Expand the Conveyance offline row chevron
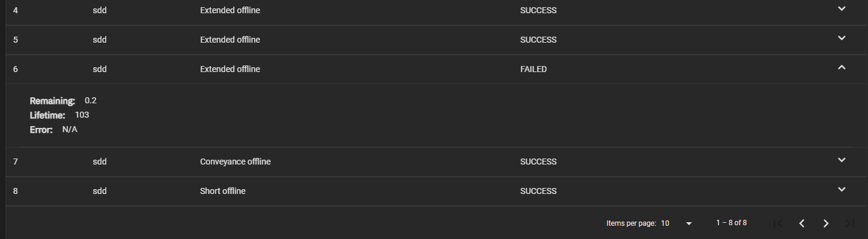Screen dimensions: 868x239 click(x=842, y=160)
